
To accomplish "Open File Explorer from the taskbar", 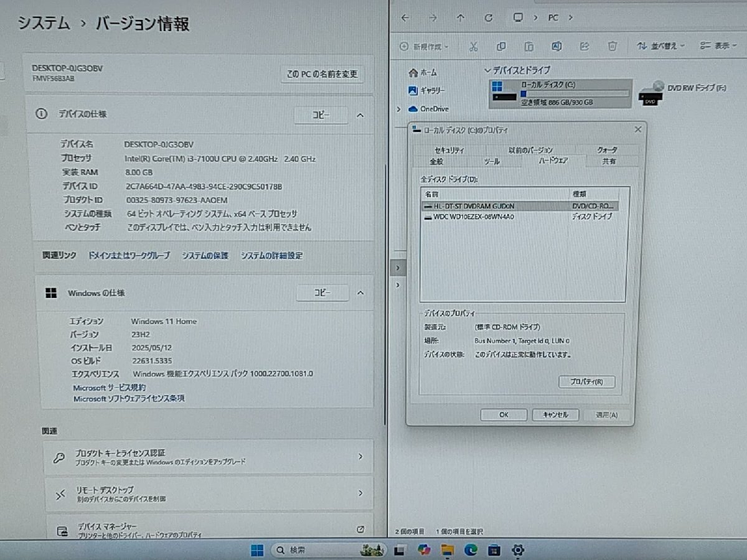I will (x=448, y=549).
